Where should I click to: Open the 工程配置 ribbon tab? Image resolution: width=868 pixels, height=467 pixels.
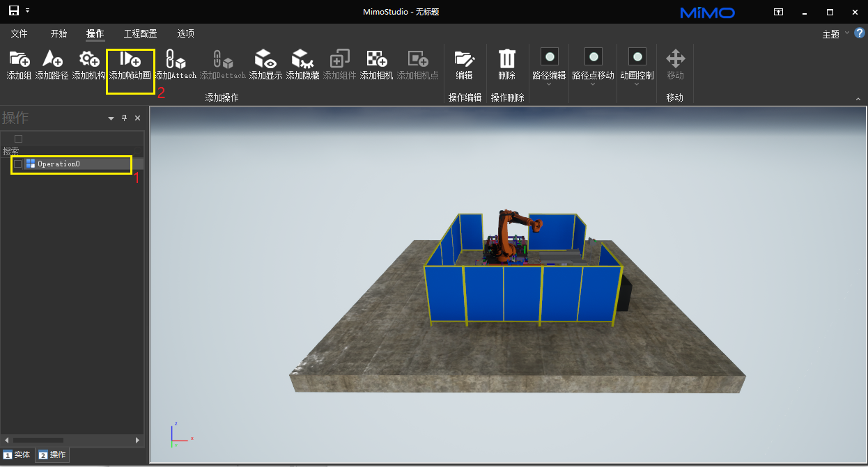(x=140, y=33)
